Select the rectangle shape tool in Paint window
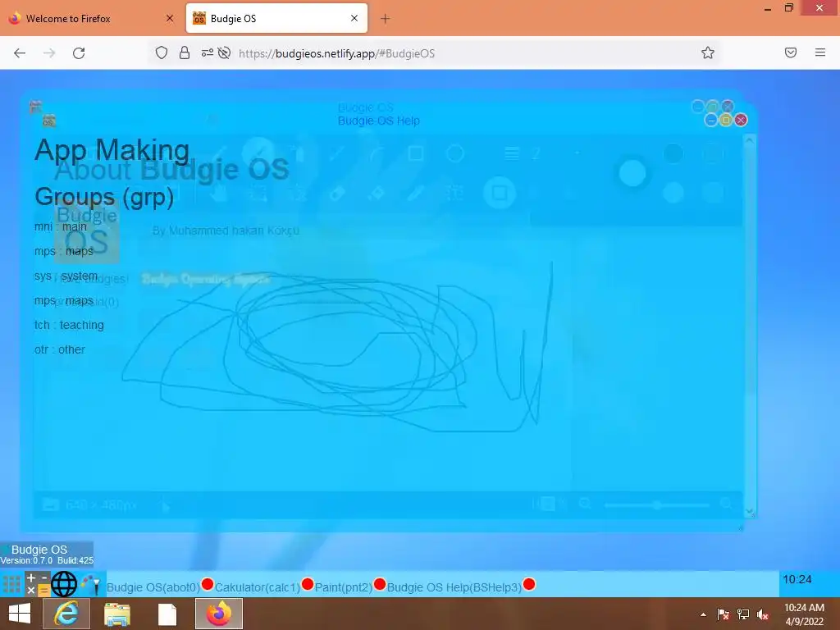The width and height of the screenshot is (840, 630). [416, 153]
